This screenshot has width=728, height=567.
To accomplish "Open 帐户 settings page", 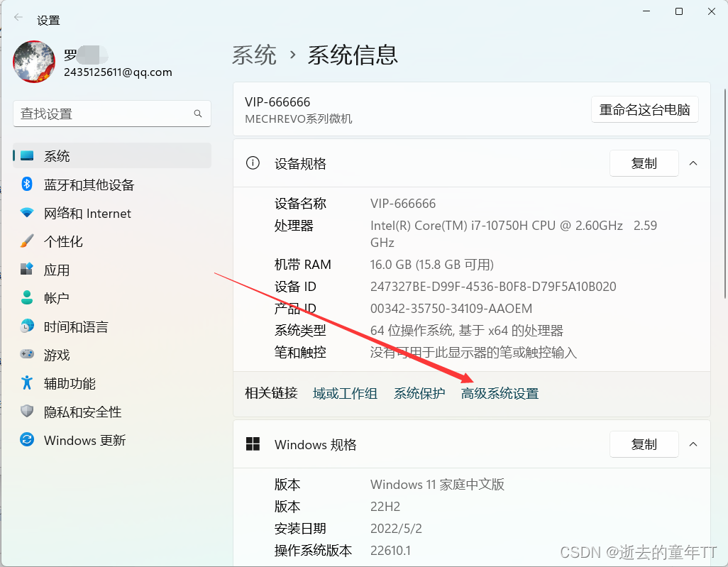I will point(112,297).
